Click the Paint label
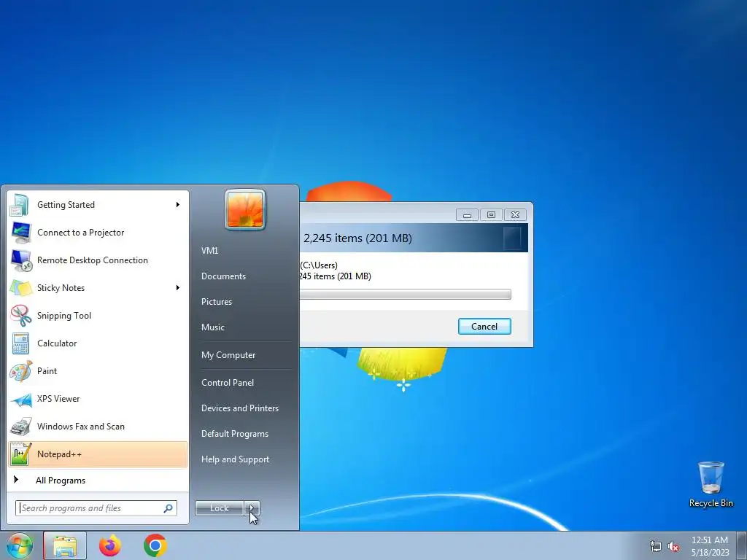747x560 pixels. point(47,371)
